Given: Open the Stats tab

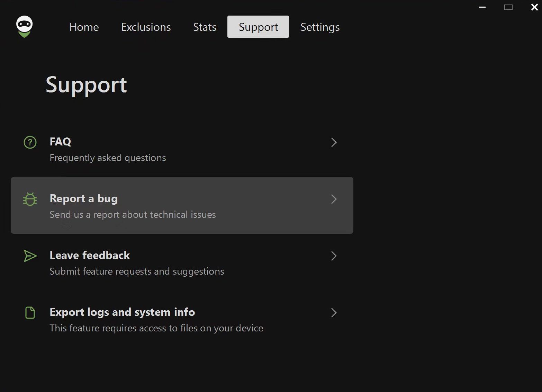Looking at the screenshot, I should point(205,27).
